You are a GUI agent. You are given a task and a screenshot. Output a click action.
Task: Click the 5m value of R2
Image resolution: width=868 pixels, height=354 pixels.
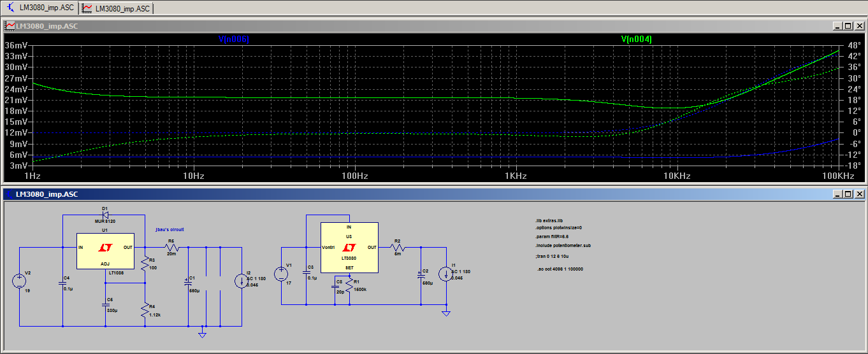pos(397,253)
